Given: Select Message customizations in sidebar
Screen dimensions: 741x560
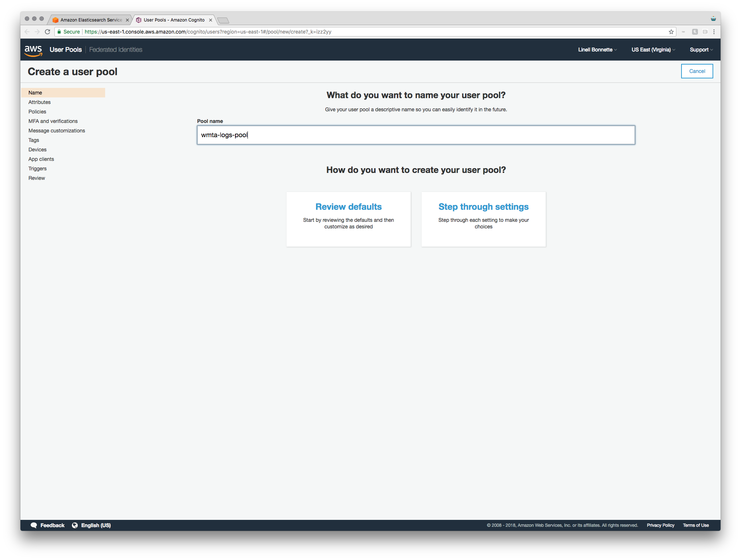Looking at the screenshot, I should (57, 131).
